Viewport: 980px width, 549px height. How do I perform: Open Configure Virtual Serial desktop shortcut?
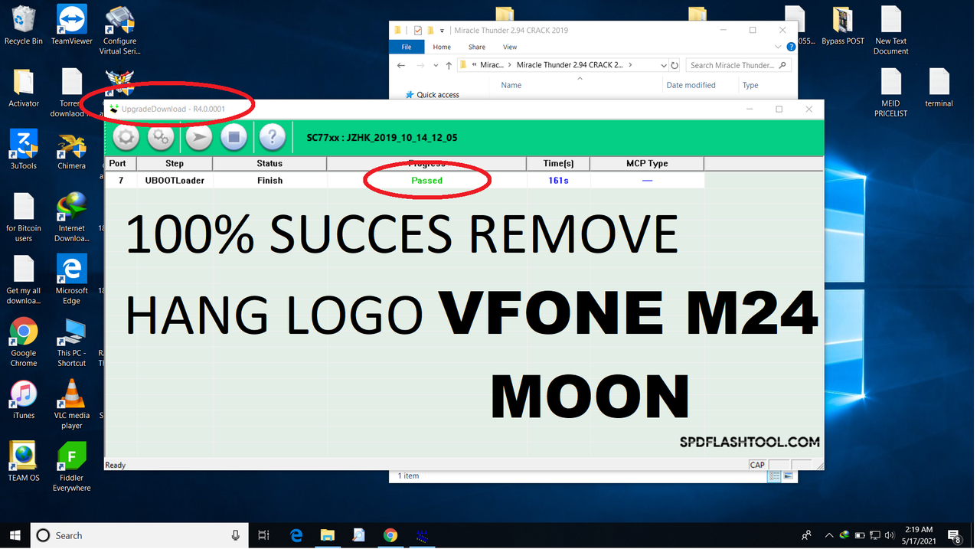click(x=119, y=31)
